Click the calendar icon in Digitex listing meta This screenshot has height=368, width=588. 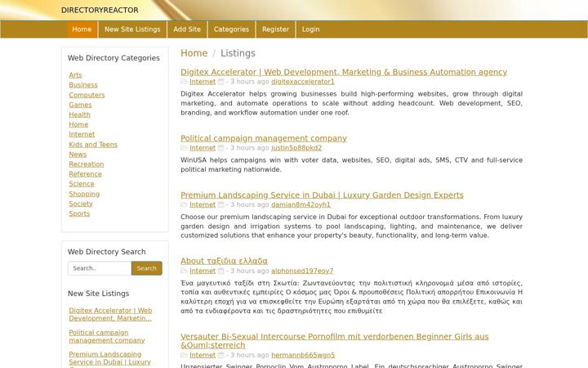(220, 82)
